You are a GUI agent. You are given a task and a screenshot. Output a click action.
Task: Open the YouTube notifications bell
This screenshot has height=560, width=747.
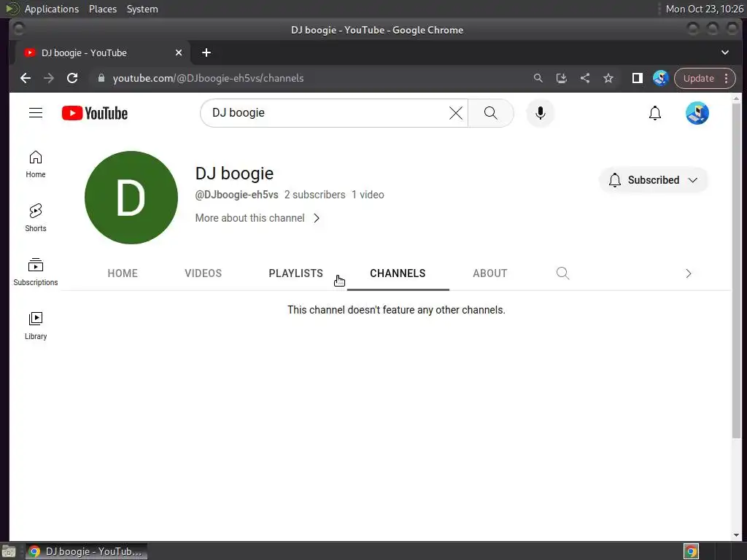[655, 113]
